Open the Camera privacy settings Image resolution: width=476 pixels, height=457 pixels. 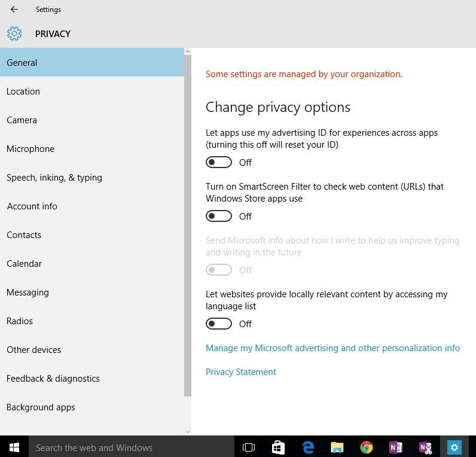[92, 120]
